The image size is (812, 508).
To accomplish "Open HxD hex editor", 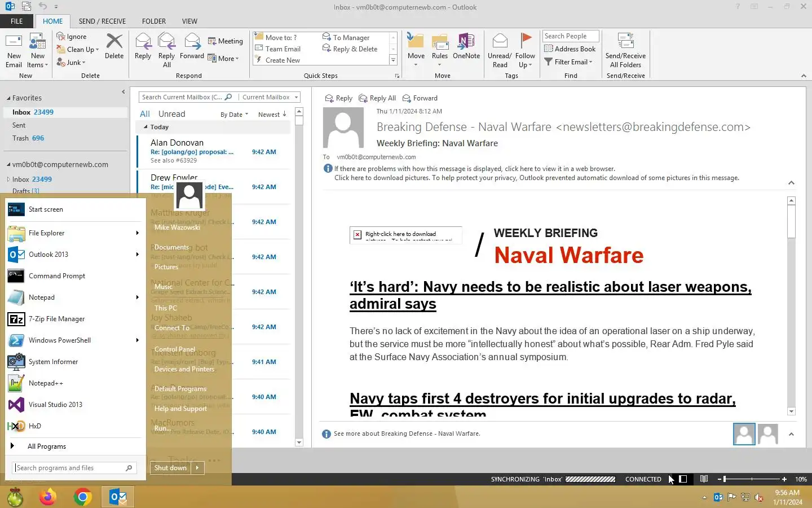I will click(x=73, y=426).
